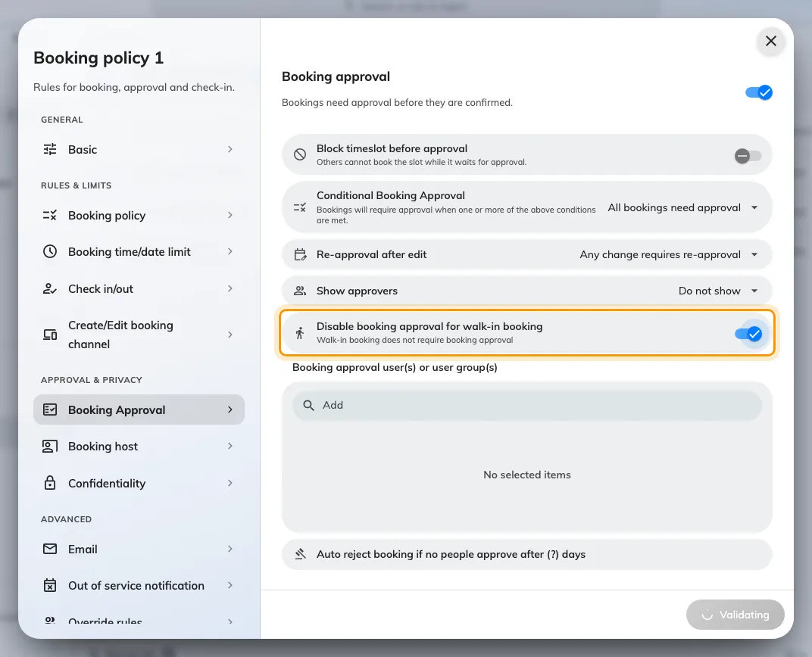The image size is (812, 657).
Task: Open Any change requires re-approval dropdown
Action: (x=669, y=254)
